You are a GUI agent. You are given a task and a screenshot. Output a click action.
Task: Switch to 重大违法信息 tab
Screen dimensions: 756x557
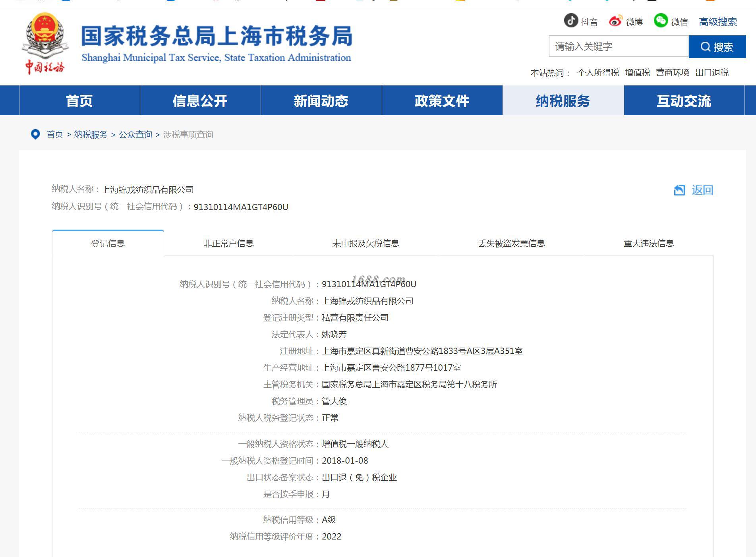coord(649,243)
